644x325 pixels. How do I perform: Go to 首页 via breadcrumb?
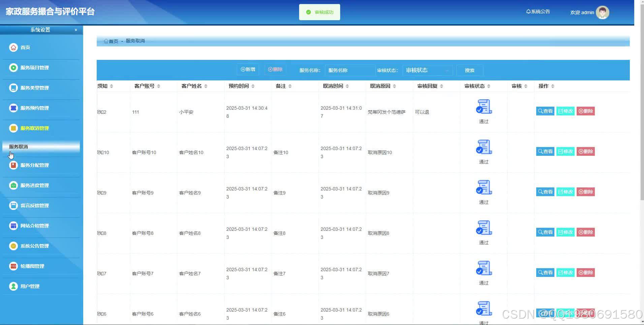(x=111, y=41)
